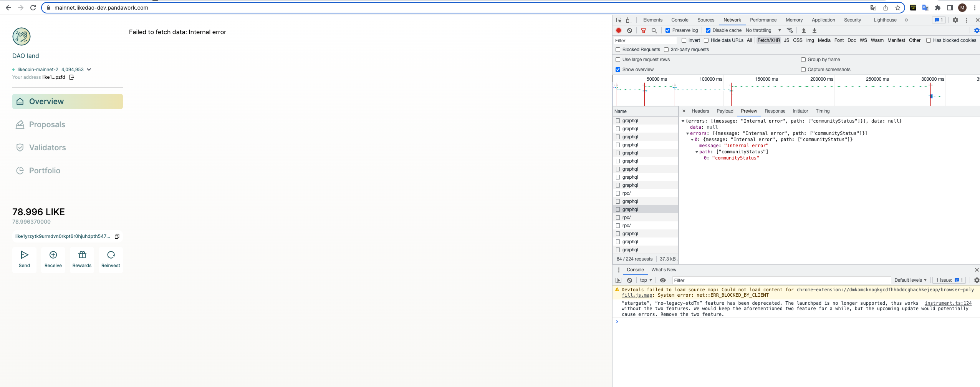Enable 3rd-party requests checkbox
This screenshot has width=980, height=387.
pos(666,50)
